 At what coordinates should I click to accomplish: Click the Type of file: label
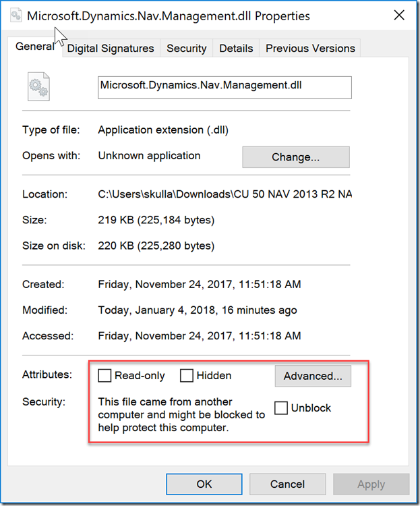pyautogui.click(x=51, y=130)
